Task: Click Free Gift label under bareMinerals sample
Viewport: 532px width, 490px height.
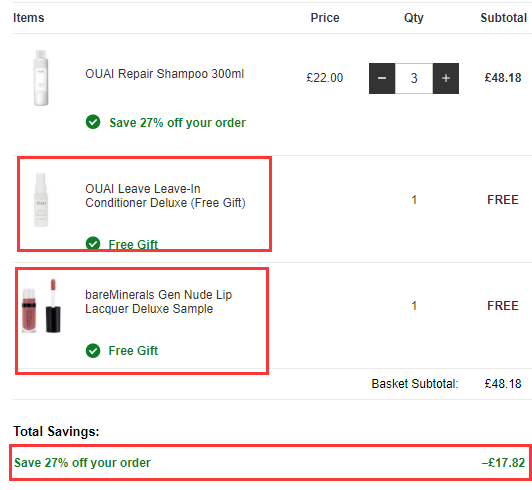Action: click(x=133, y=351)
